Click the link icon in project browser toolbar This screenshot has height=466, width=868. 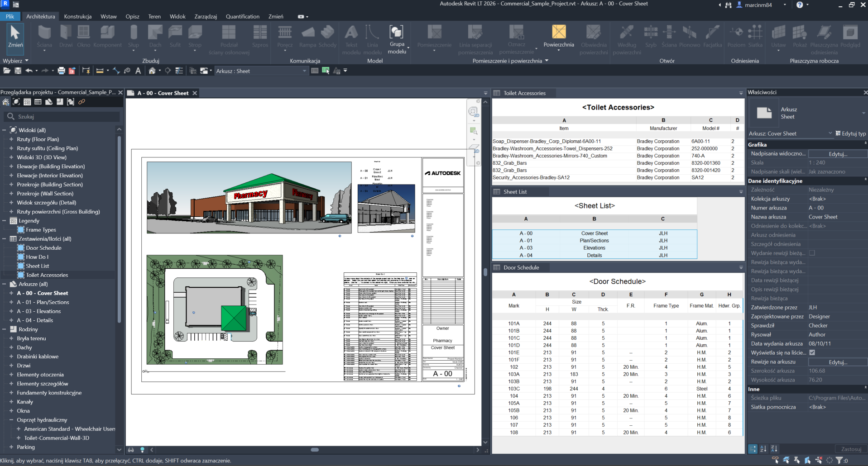[x=82, y=102]
